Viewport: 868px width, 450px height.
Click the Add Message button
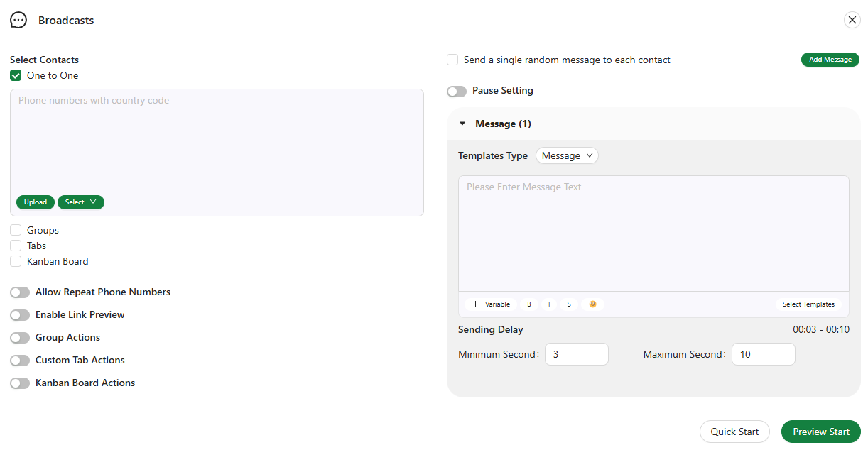point(830,60)
